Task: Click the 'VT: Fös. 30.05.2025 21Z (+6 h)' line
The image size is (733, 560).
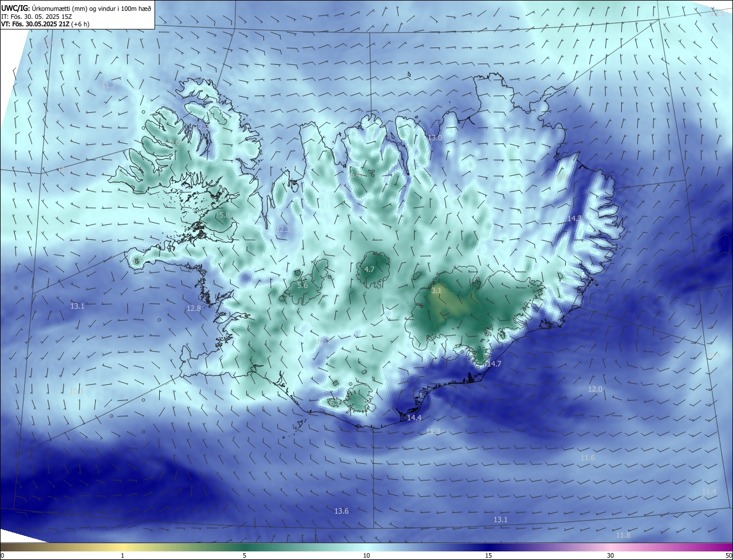Action: pos(45,24)
